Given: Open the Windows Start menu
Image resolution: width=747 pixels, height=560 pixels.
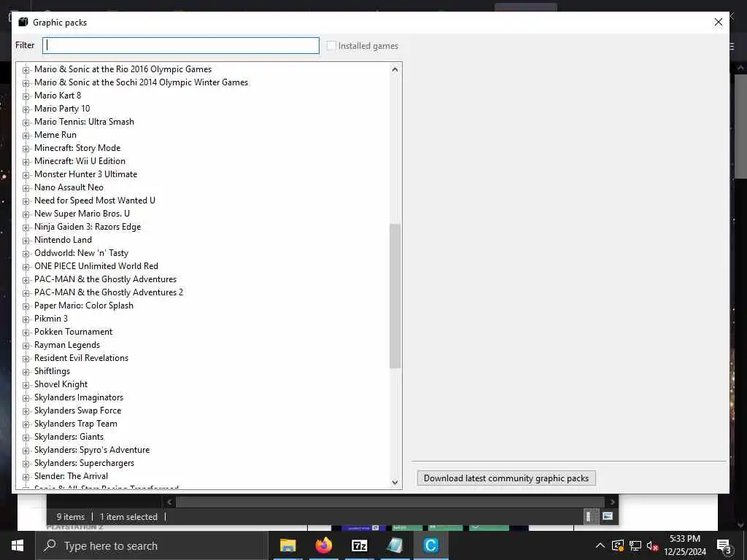Looking at the screenshot, I should point(18,545).
